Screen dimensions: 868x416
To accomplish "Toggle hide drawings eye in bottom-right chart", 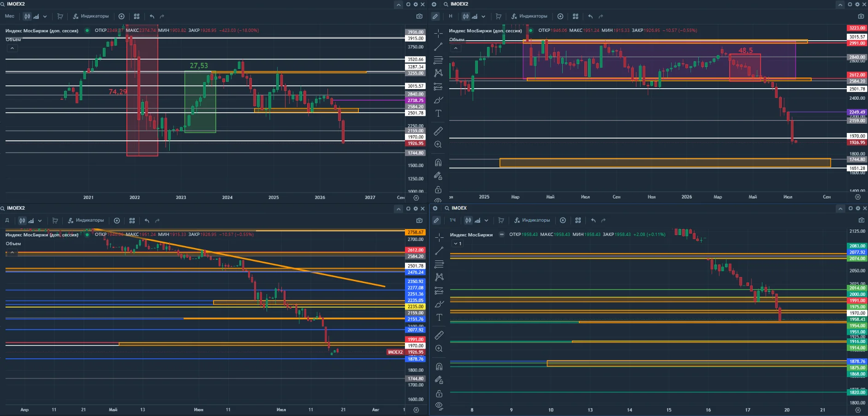I will point(439,406).
